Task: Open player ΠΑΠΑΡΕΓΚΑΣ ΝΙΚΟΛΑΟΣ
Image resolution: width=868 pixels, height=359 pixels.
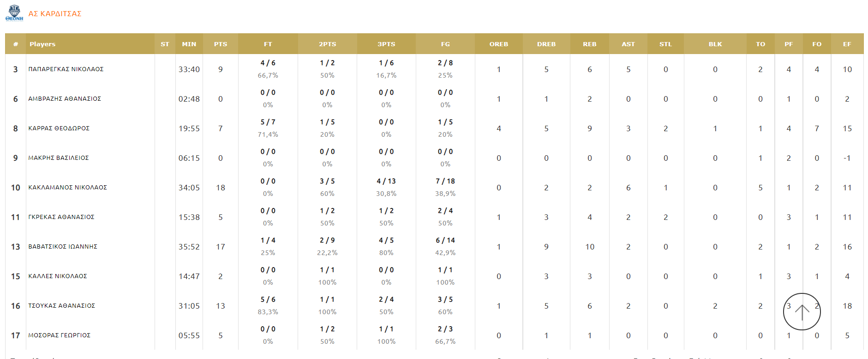Action: [x=66, y=69]
